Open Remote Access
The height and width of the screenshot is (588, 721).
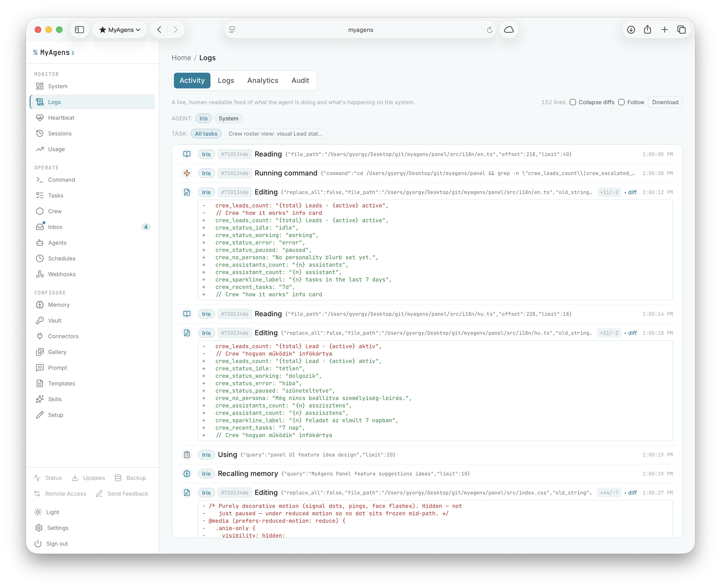click(60, 494)
